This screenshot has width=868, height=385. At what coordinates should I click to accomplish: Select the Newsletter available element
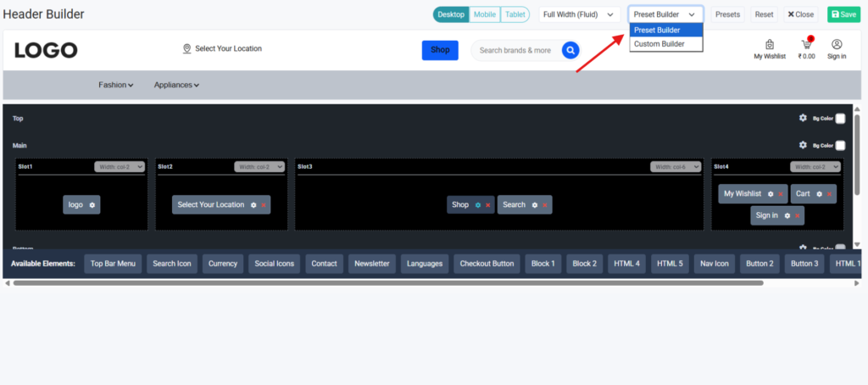point(372,264)
